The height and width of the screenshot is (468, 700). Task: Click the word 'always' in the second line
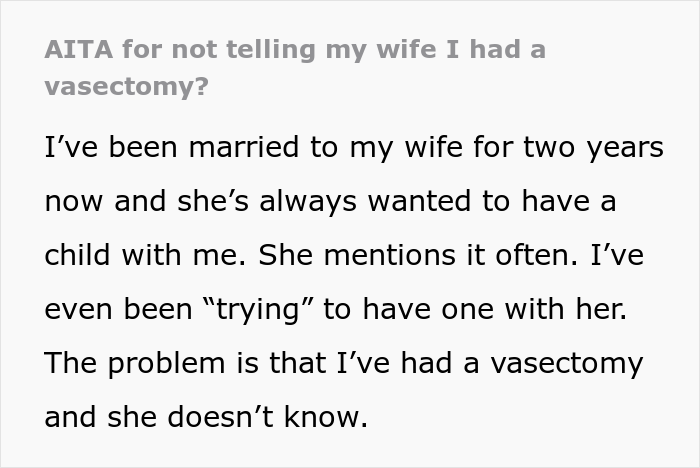(305, 202)
